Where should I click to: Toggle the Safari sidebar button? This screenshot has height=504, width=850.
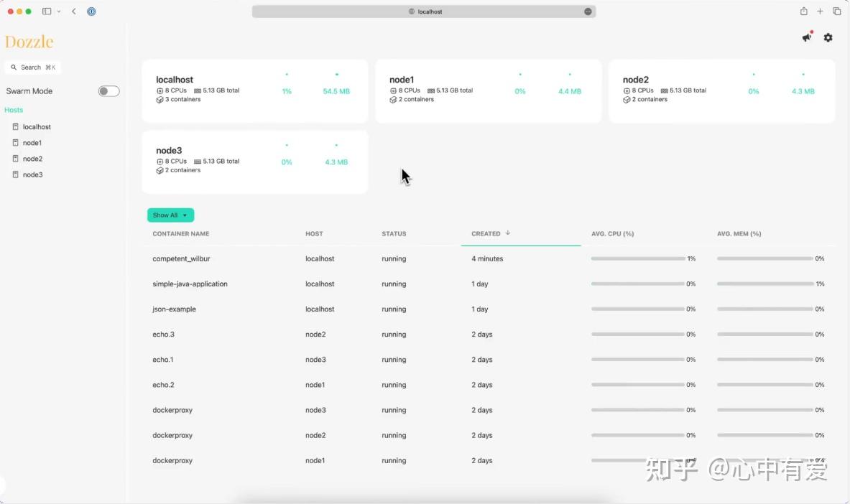coord(47,11)
